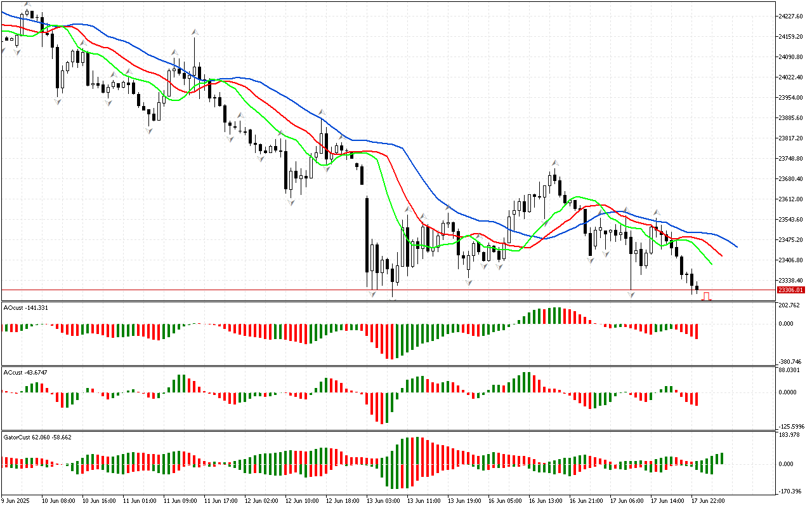The height and width of the screenshot is (508, 812).
Task: Select the up fractal above the tall 11 Jun wick
Action: click(x=195, y=31)
